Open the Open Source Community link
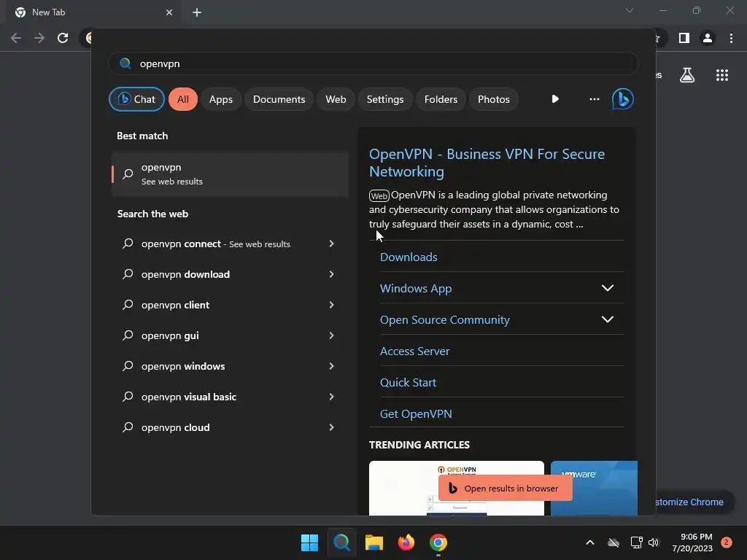This screenshot has height=560, width=747. click(x=445, y=320)
